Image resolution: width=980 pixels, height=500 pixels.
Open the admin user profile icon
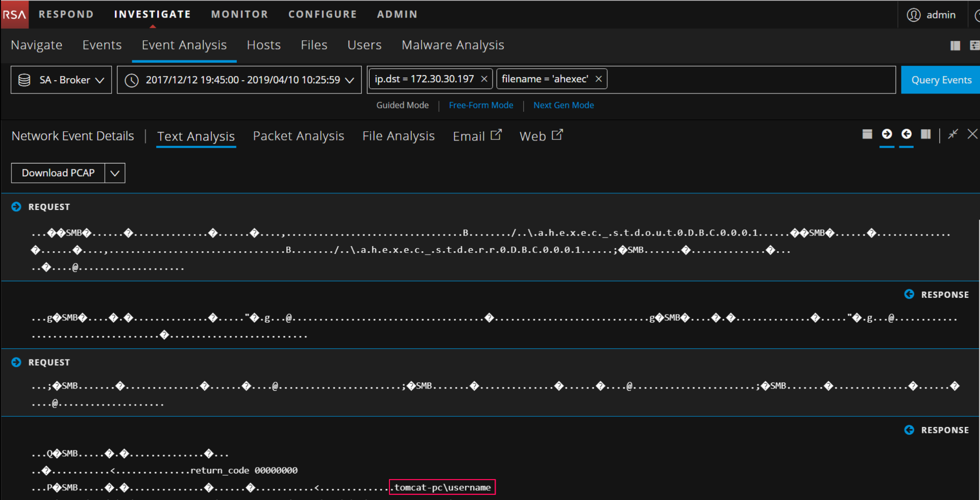[913, 15]
